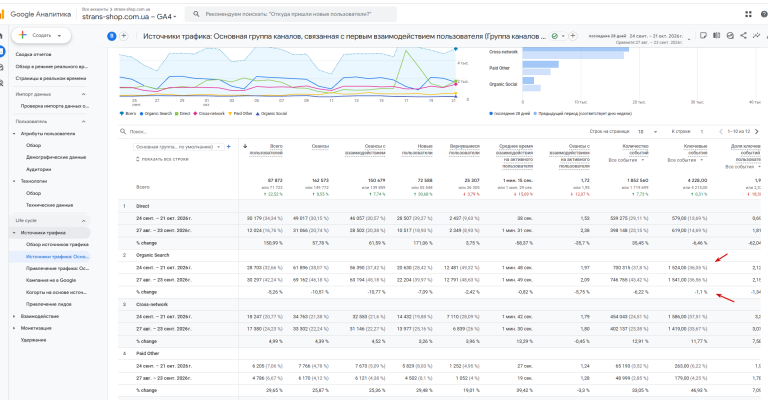Add a dimension with the blue plus icon
The width and height of the screenshot is (768, 400).
[229, 147]
